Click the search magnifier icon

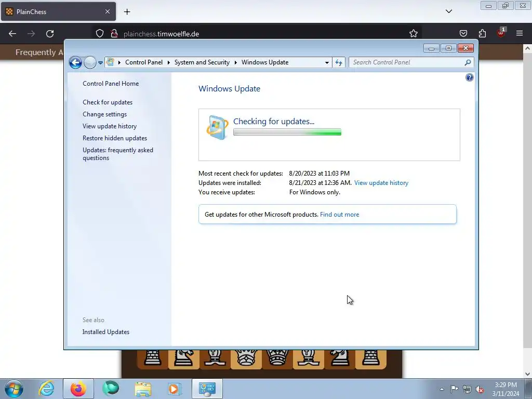[468, 62]
